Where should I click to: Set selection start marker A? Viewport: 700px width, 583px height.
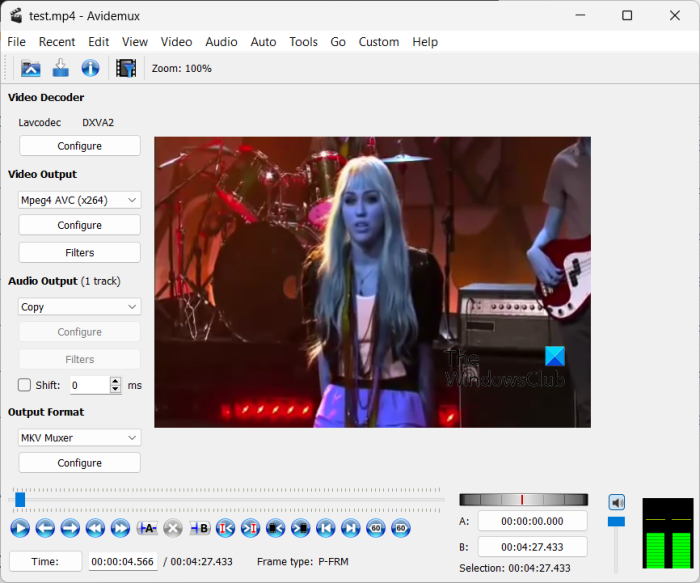(x=147, y=528)
